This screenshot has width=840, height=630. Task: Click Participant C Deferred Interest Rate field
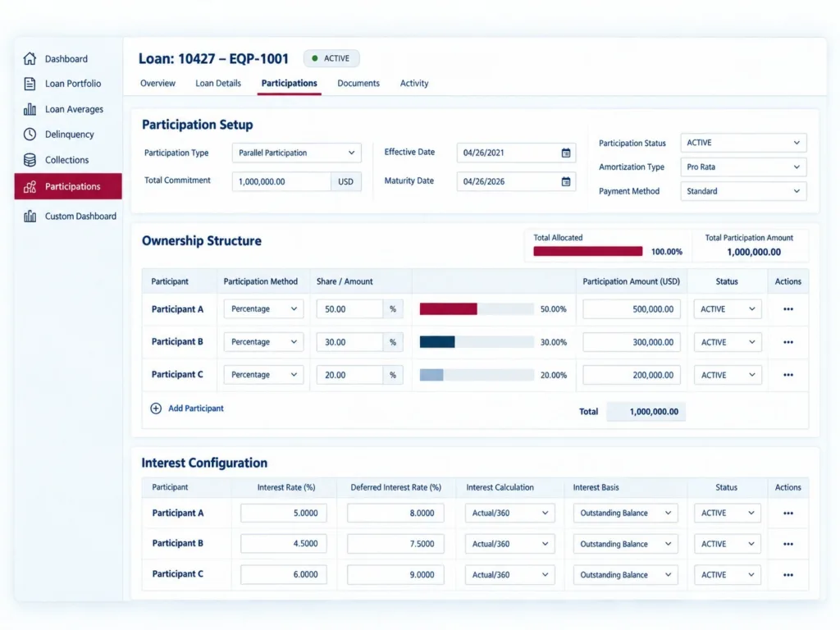point(395,575)
